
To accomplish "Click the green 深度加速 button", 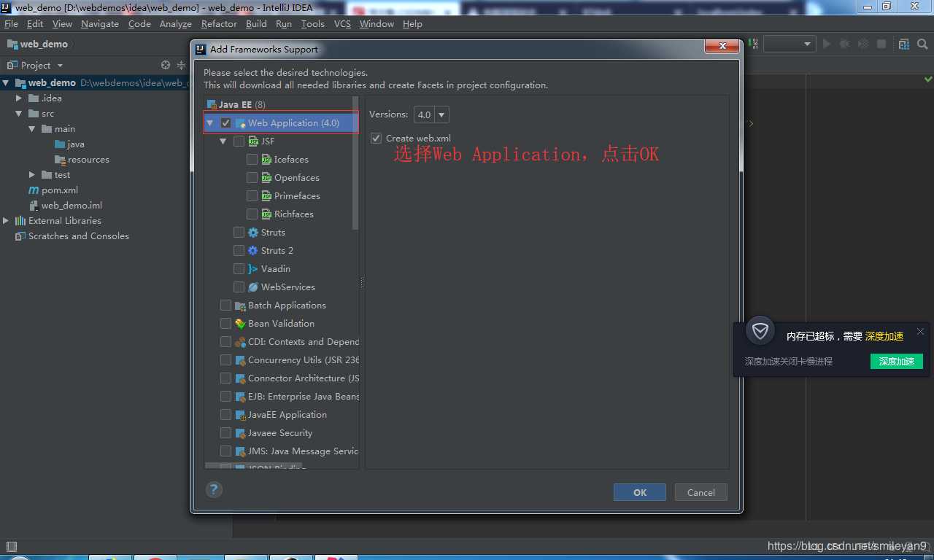I will point(897,361).
